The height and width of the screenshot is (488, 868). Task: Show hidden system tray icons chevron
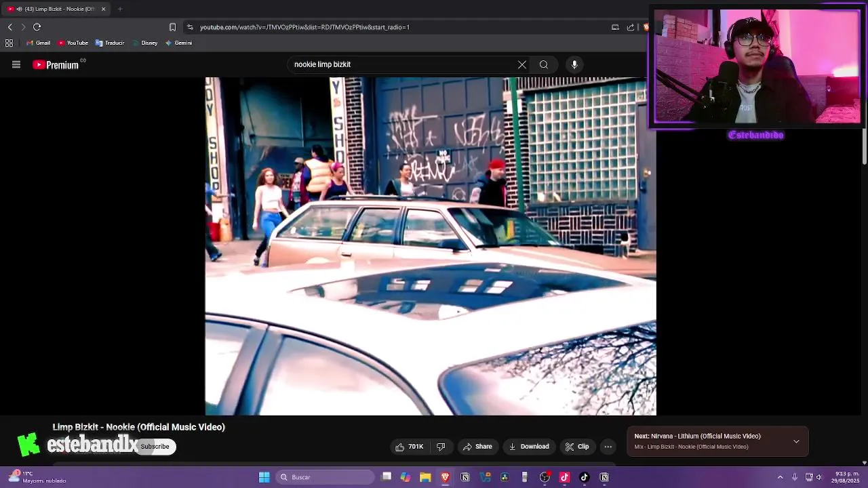coord(780,477)
